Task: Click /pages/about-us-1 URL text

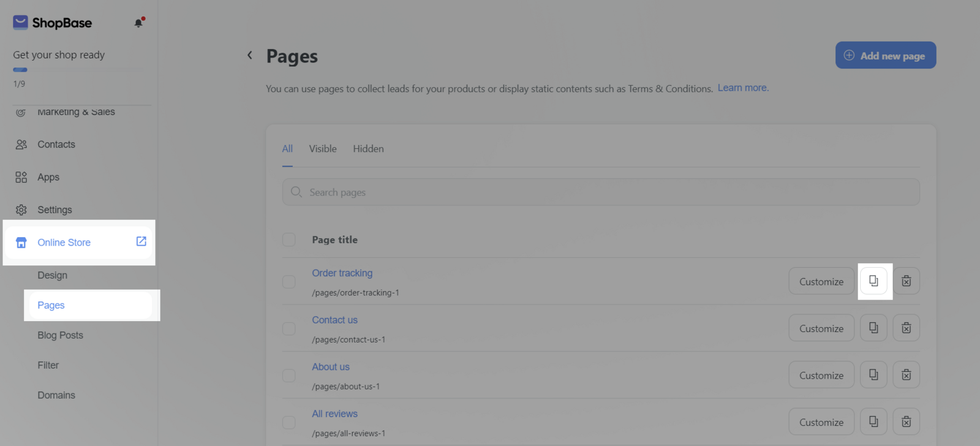Action: (345, 387)
